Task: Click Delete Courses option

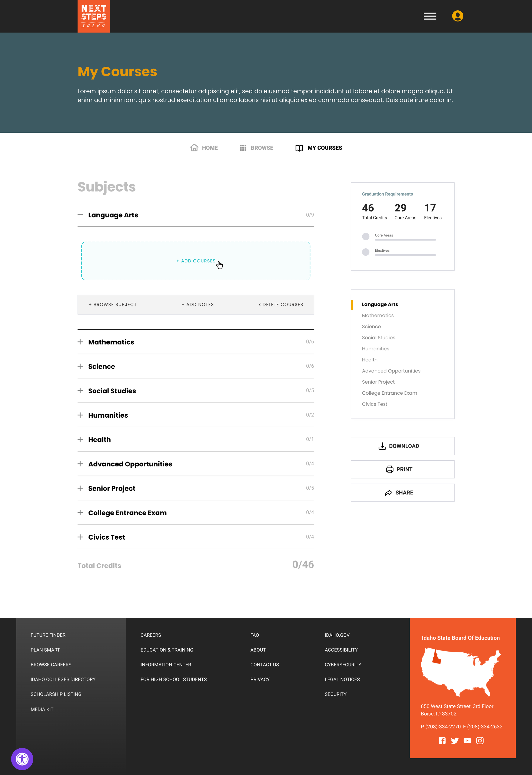Action: tap(281, 304)
